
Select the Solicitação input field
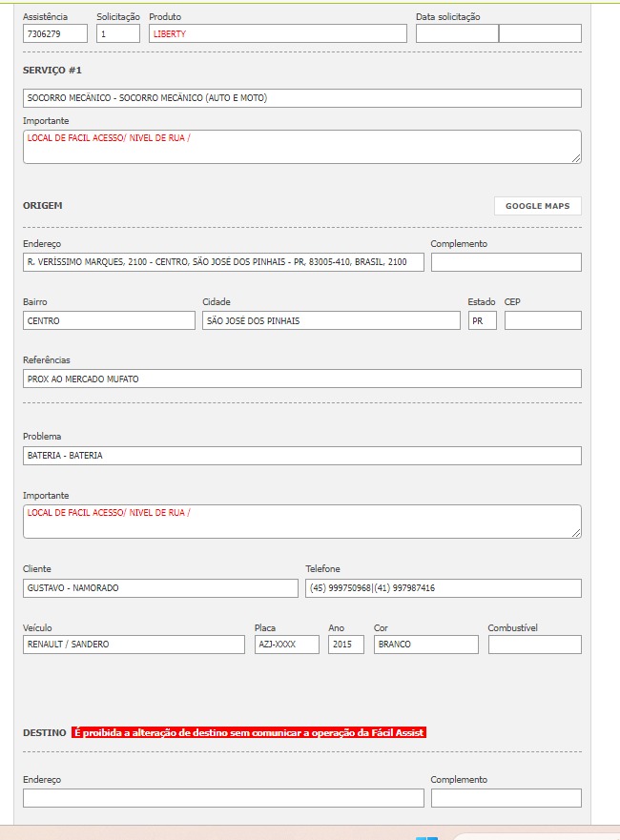tap(118, 34)
